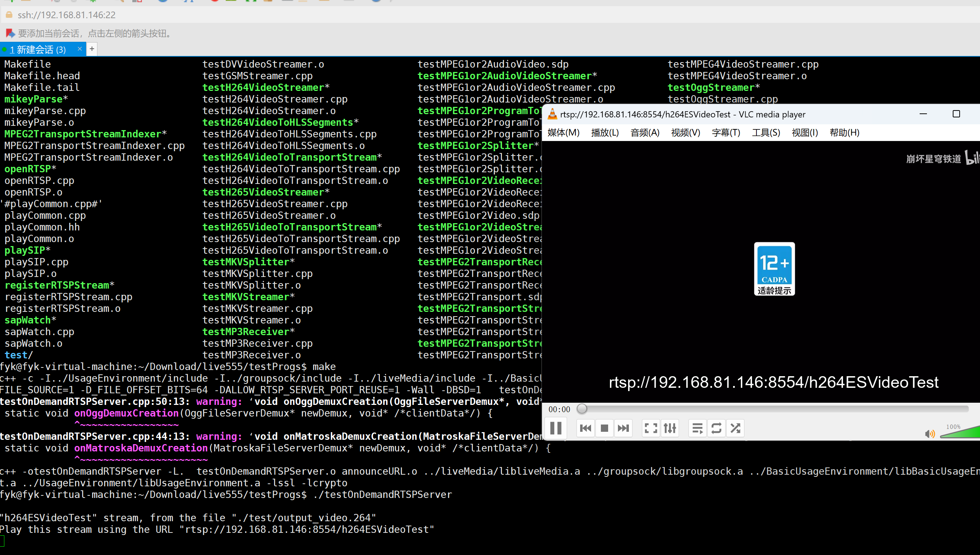Image resolution: width=980 pixels, height=555 pixels.
Task: Open the 播放(L) menu in VLC
Action: 605,133
